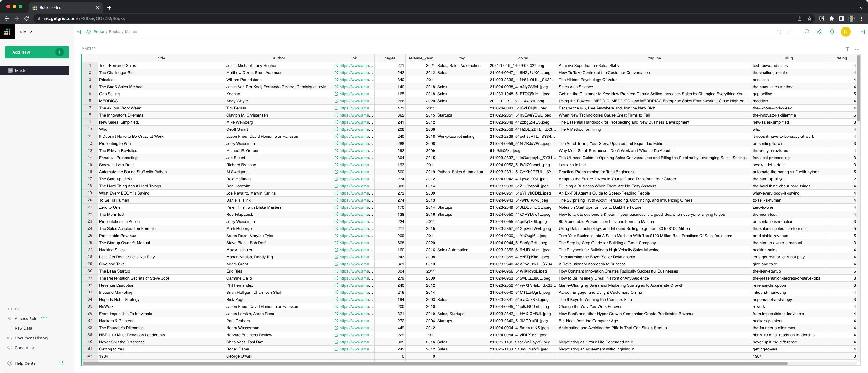Open the search icon
The height and width of the screenshot is (373, 868).
point(807,32)
